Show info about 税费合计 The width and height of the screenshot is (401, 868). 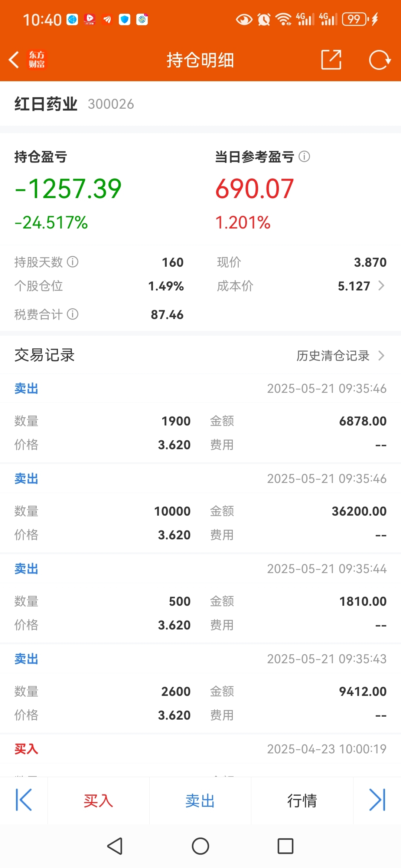[72, 314]
